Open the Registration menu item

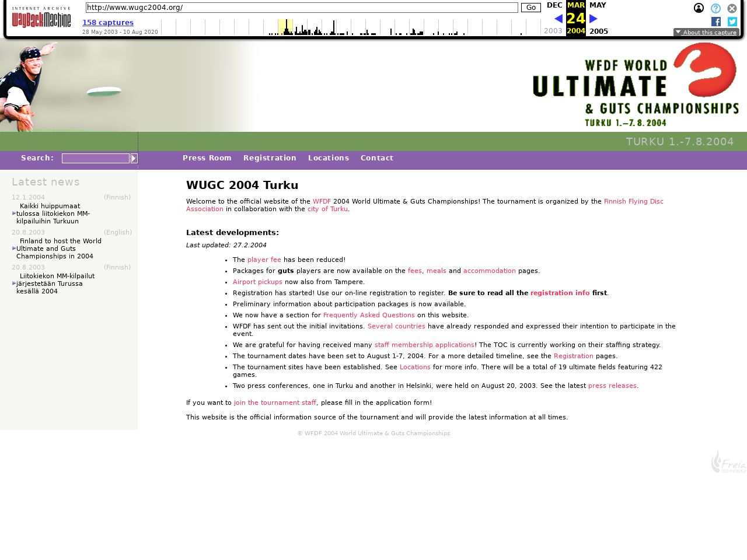270,158
